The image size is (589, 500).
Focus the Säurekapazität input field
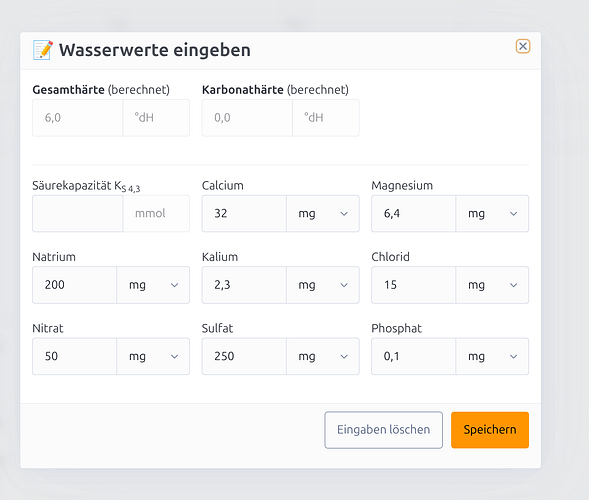point(78,213)
